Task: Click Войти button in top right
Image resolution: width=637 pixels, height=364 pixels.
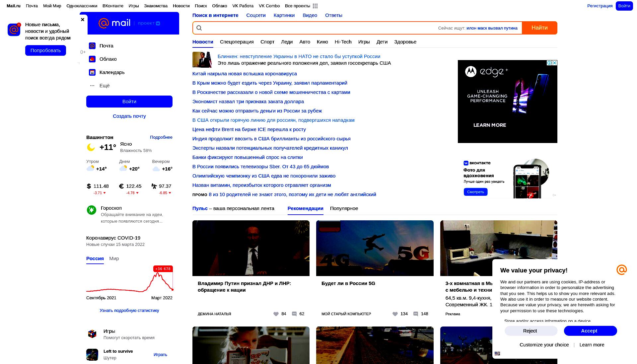Action: [x=624, y=6]
